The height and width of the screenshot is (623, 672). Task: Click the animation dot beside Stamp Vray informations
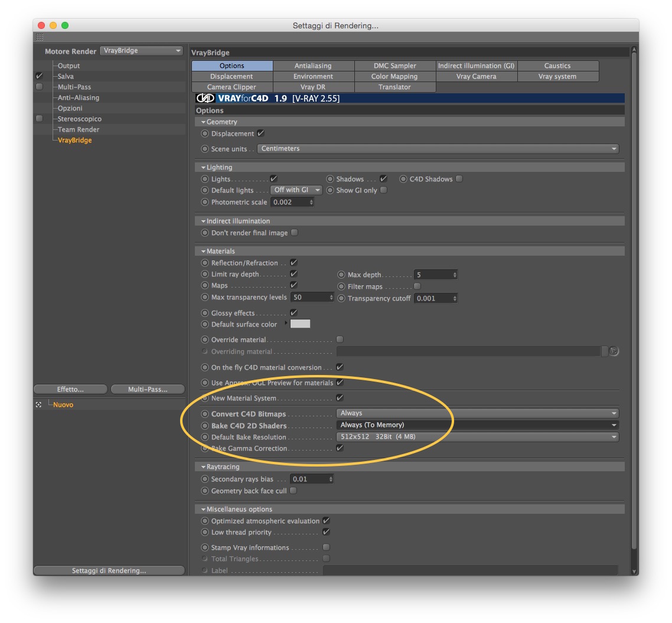coord(205,547)
